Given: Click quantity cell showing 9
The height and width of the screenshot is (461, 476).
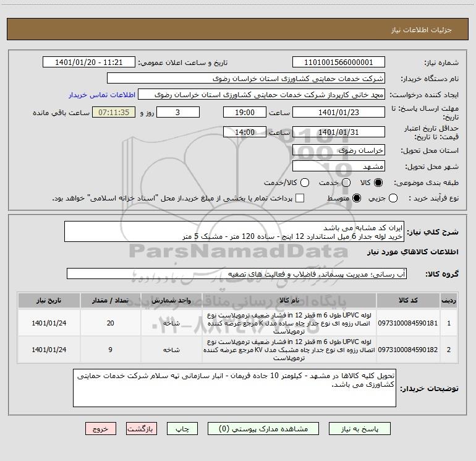Looking at the screenshot, I should pos(110,350).
